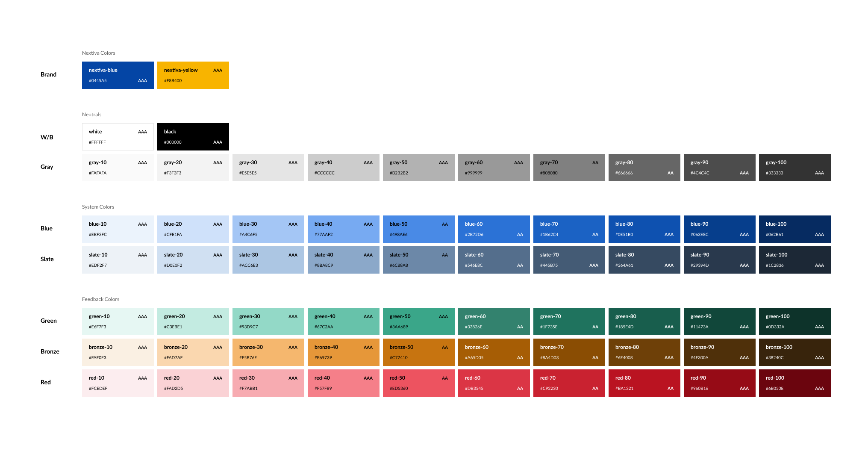Image resolution: width=868 pixels, height=463 pixels.
Task: Click the gray-100 swatch
Action: tap(794, 168)
